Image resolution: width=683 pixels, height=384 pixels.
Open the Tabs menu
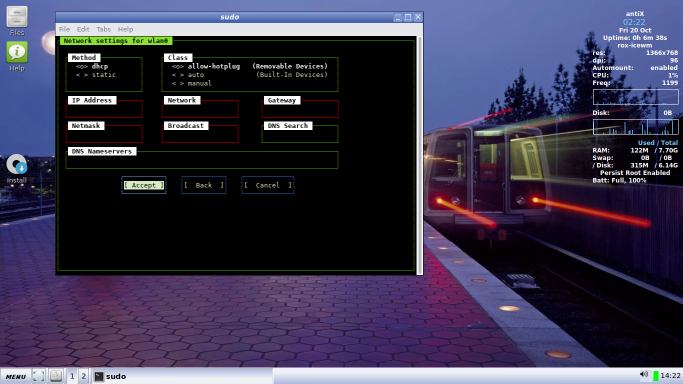[103, 29]
